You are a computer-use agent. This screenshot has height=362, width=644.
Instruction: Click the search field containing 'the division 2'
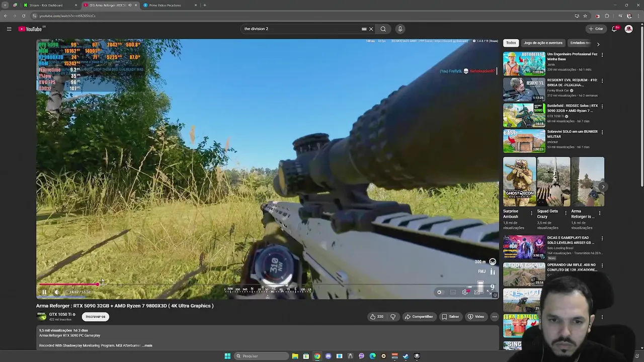302,29
